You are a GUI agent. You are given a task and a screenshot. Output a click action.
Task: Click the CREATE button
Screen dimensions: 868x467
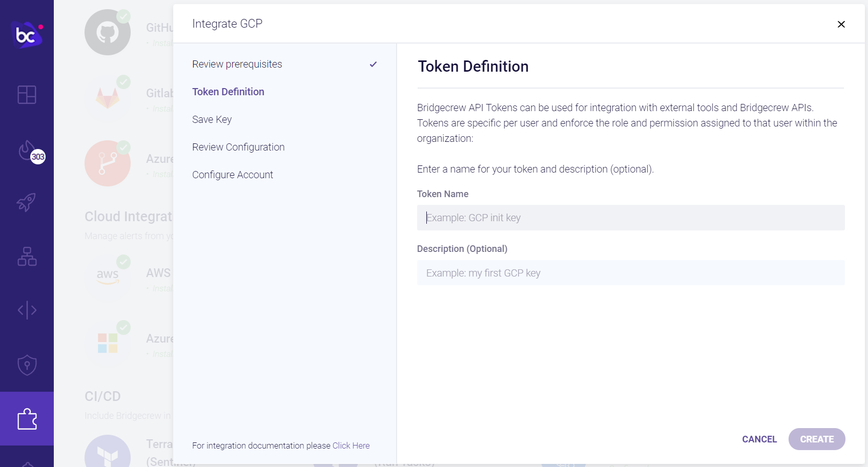pyautogui.click(x=817, y=439)
